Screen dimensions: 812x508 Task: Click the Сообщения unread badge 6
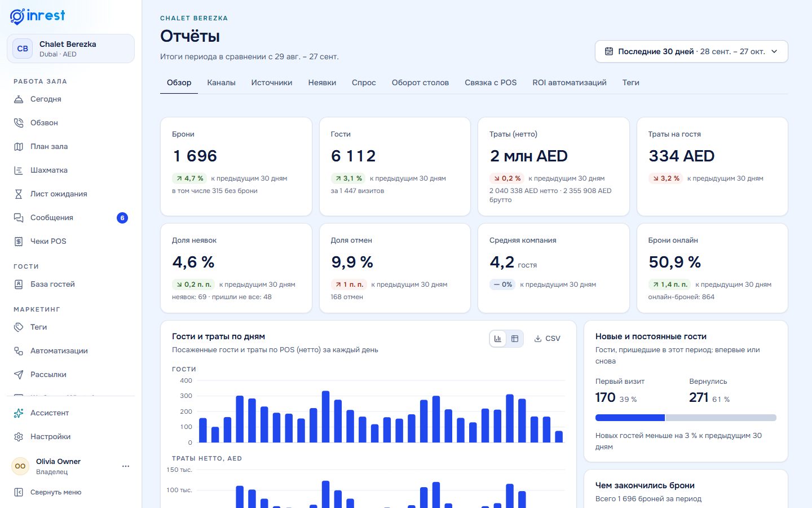click(122, 218)
